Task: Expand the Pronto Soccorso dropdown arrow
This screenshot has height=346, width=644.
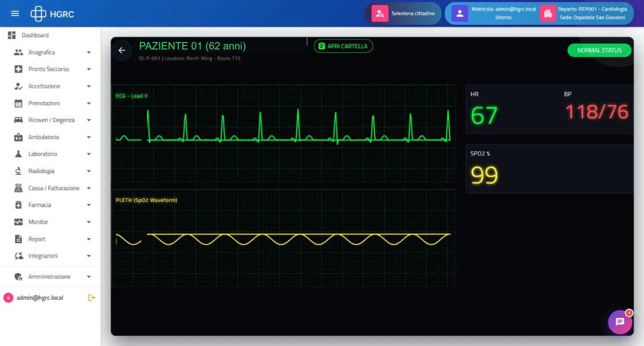Action: (x=89, y=69)
